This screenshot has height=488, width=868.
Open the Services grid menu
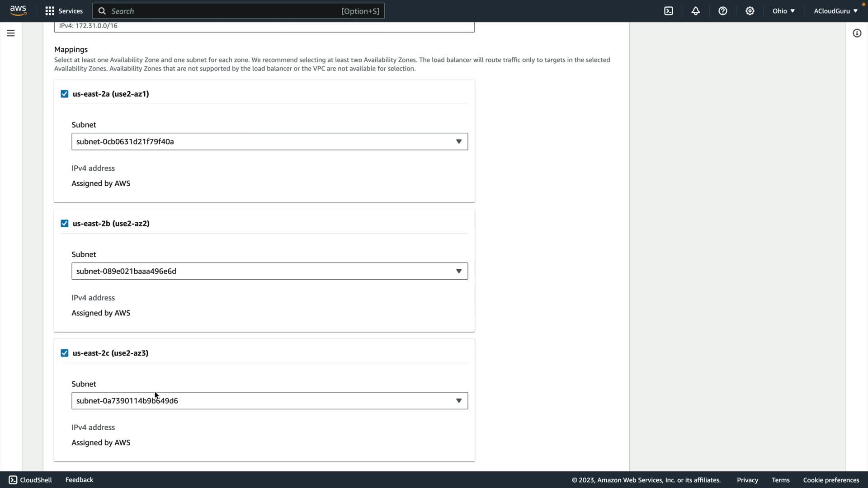click(64, 11)
